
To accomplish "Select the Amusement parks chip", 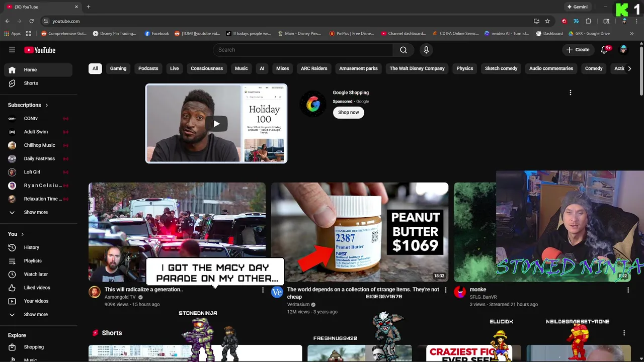I will [x=358, y=68].
